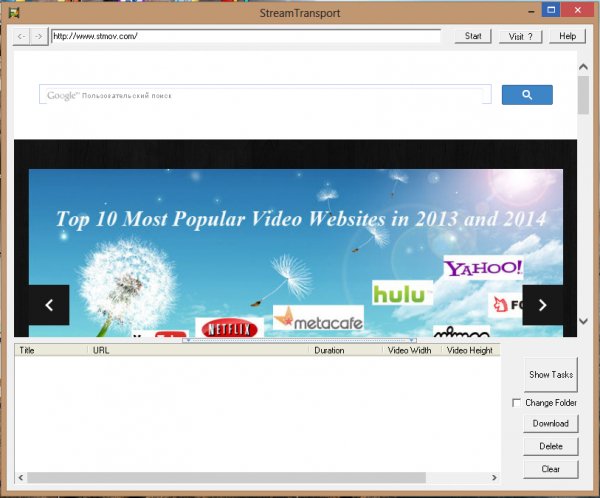Click the metacafe logo in banner
This screenshot has width=600, height=498.
pos(318,318)
